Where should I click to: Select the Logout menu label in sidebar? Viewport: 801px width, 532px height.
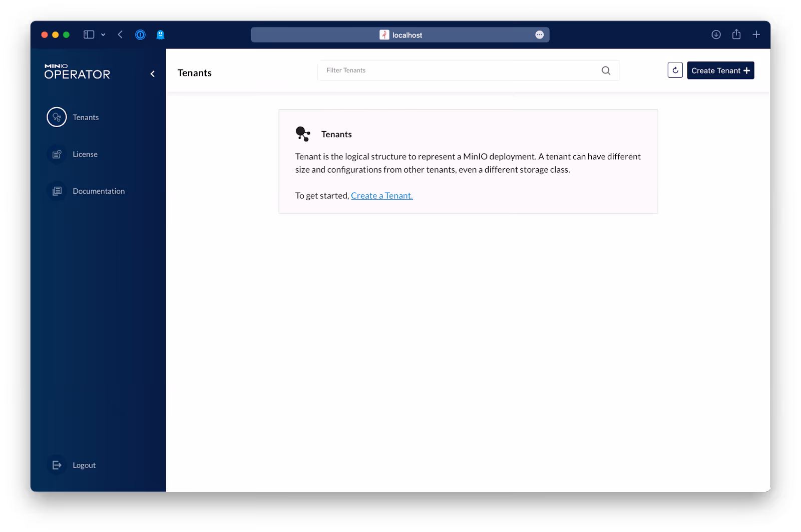click(84, 465)
